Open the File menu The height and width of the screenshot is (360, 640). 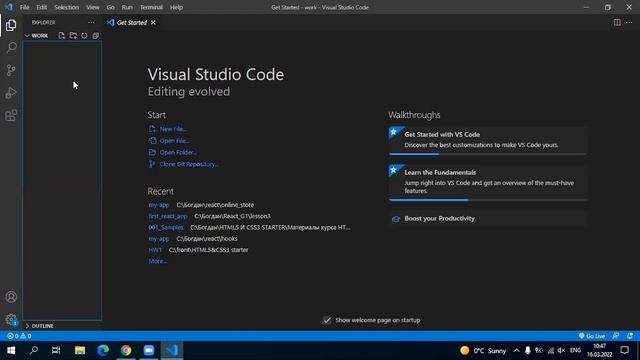[24, 7]
